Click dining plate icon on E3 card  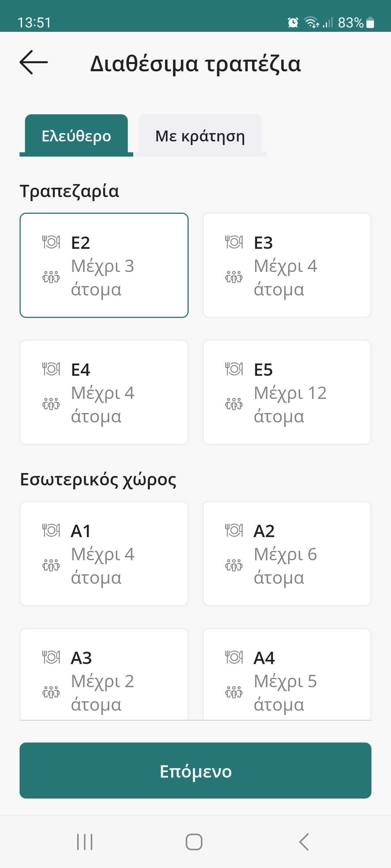[234, 242]
